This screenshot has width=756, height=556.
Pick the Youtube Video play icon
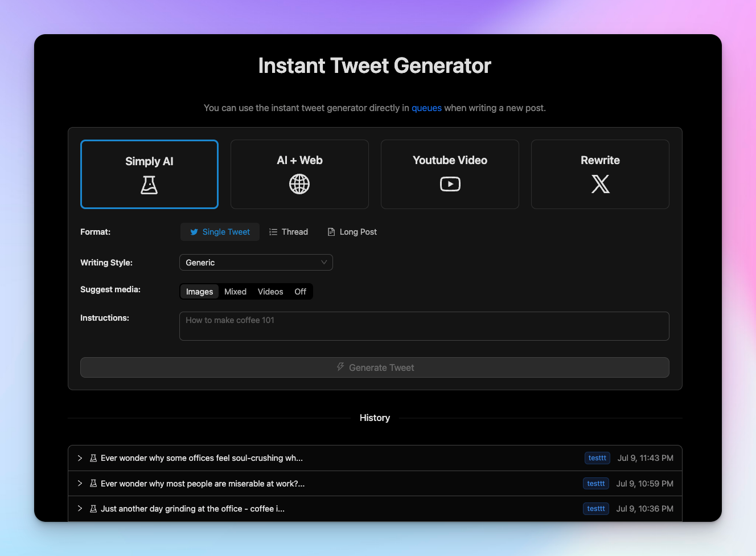tap(450, 184)
